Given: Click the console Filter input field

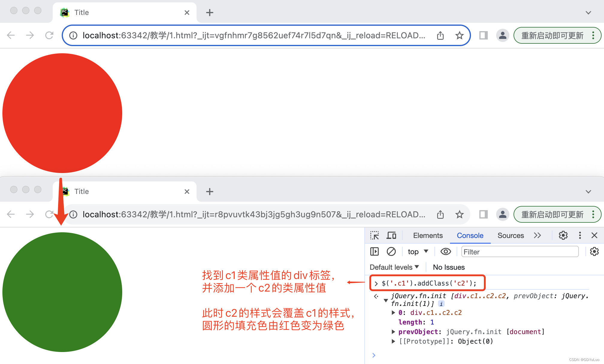Looking at the screenshot, I should (520, 252).
